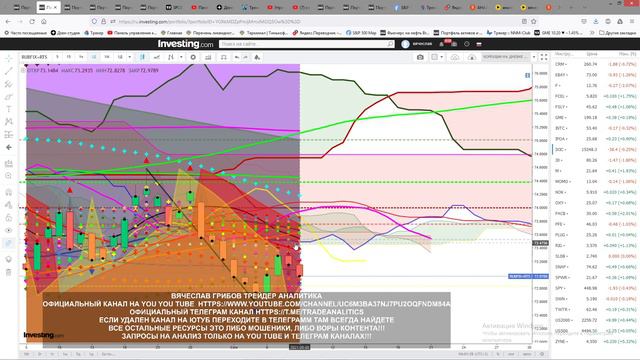
Task: Bookmark this page with star icon
Action: click(533, 21)
